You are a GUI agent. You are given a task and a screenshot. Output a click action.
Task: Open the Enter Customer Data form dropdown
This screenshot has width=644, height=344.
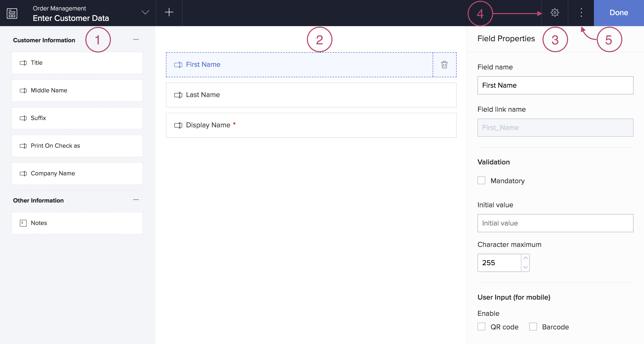[x=145, y=13]
